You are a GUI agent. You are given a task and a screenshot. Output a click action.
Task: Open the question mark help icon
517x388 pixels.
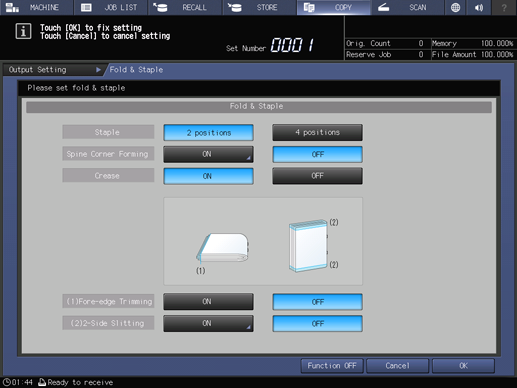[x=504, y=7]
